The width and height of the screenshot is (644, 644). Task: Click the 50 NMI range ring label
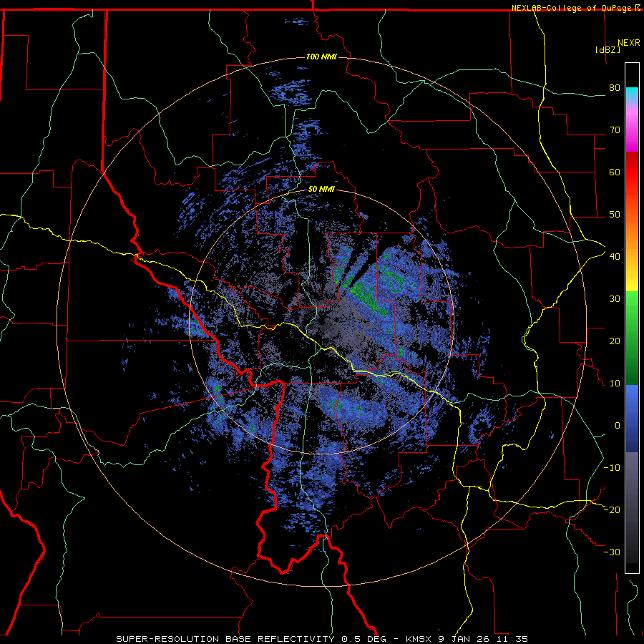[321, 190]
